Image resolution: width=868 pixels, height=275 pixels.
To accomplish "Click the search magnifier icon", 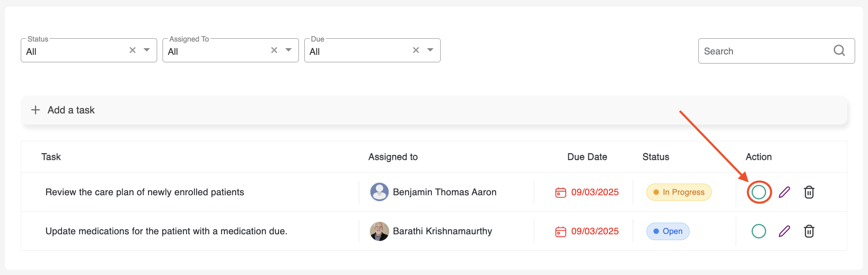I will pos(839,51).
